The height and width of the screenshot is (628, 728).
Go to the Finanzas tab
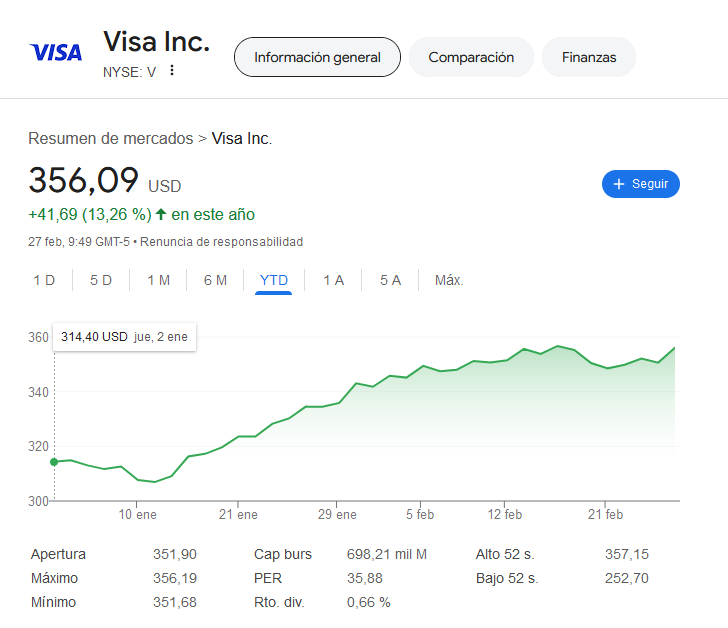(x=589, y=57)
